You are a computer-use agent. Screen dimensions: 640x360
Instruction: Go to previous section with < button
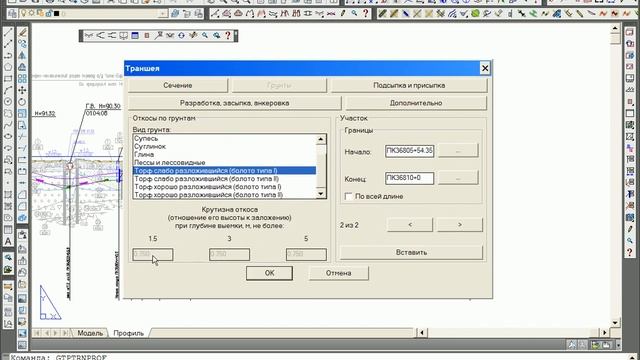[x=410, y=225]
